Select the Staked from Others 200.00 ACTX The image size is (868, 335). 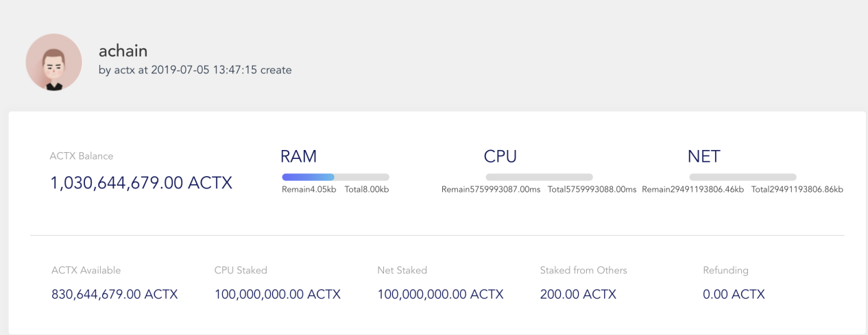coord(578,295)
